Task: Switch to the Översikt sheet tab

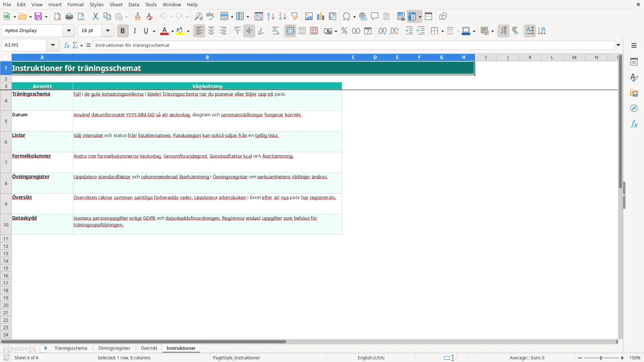Action: 149,349
